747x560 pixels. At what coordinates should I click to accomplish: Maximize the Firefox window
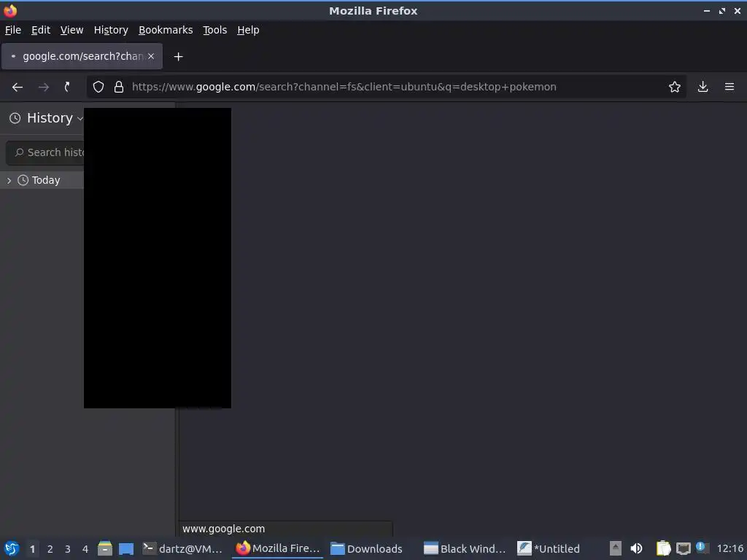tap(721, 10)
